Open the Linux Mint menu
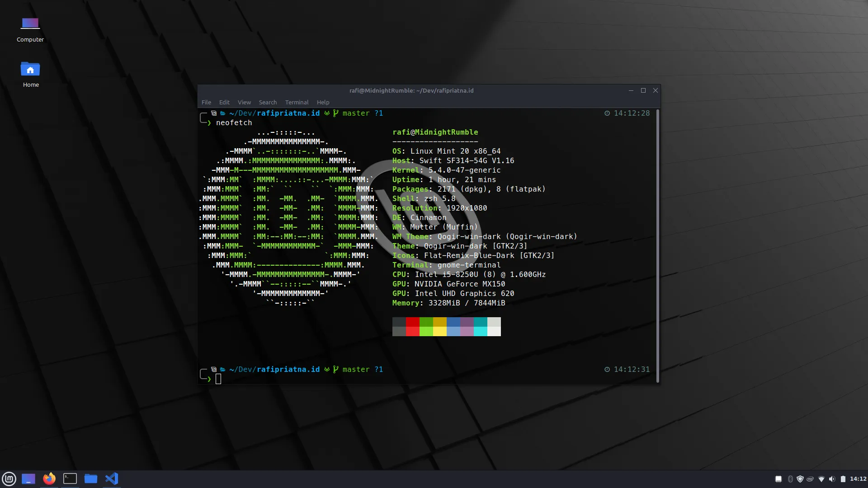868x488 pixels. click(x=9, y=479)
